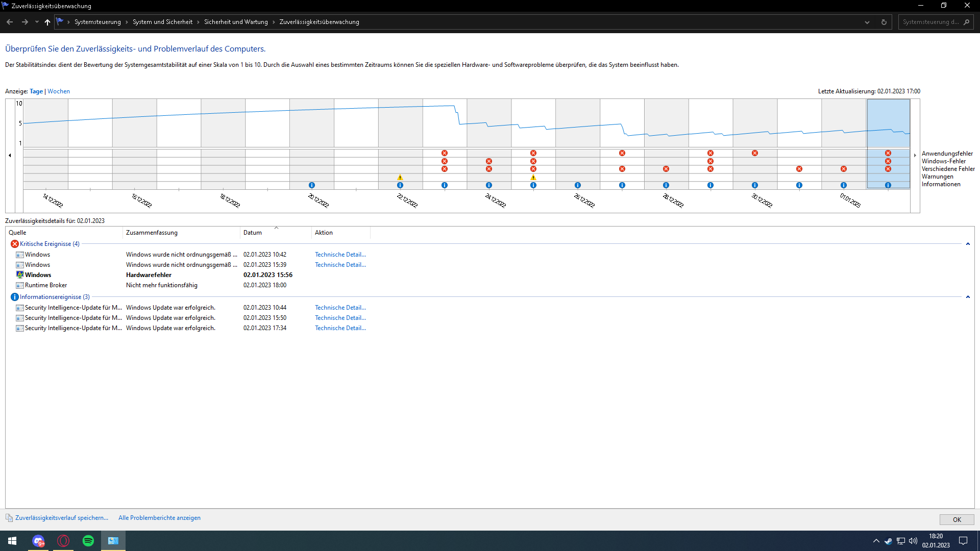
Task: Click Spotify icon in taskbar
Action: click(x=88, y=541)
